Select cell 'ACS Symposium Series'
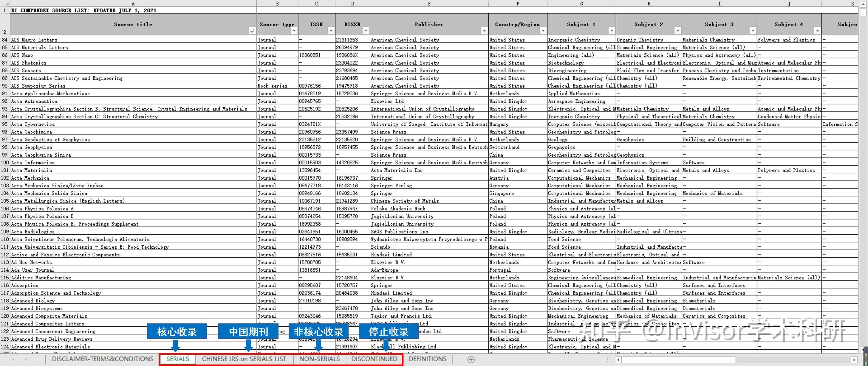This screenshot has height=366, width=868. [x=133, y=86]
